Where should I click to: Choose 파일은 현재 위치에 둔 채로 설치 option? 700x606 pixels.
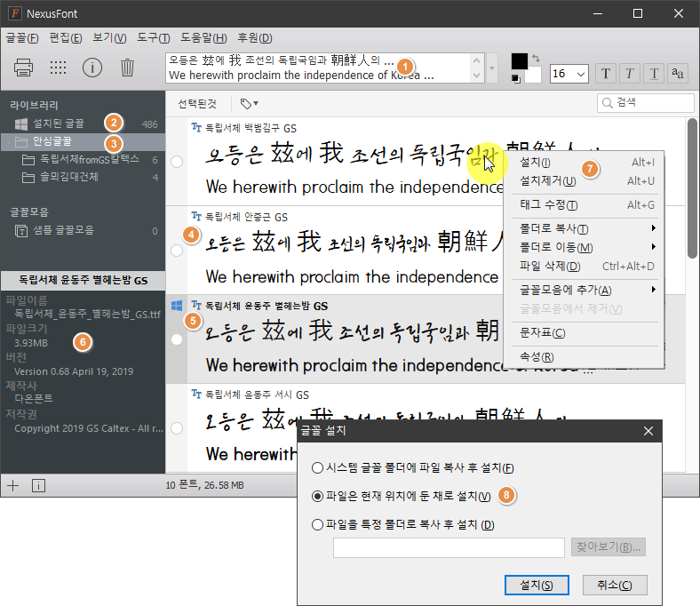pos(317,496)
